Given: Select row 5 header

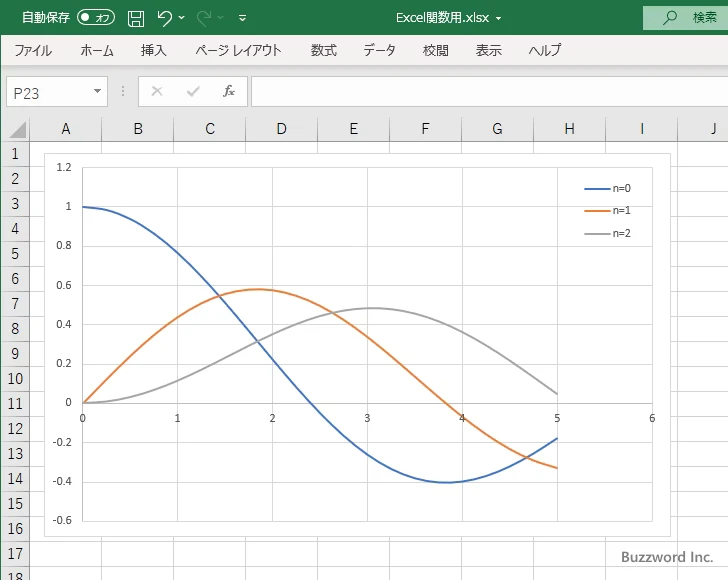Looking at the screenshot, I should pyautogui.click(x=15, y=254).
